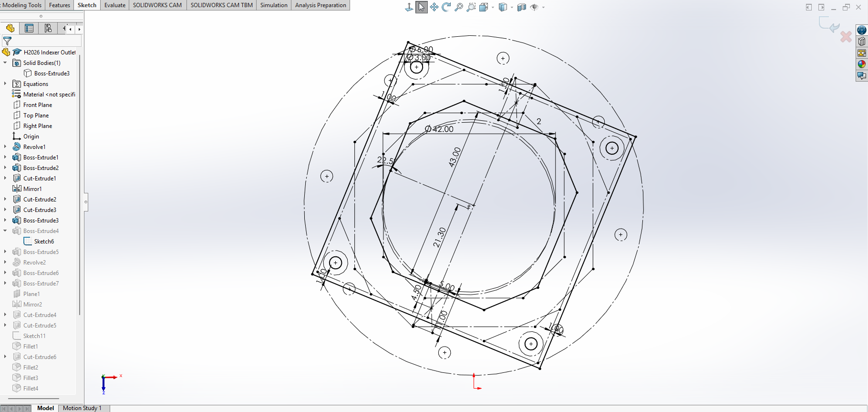
Task: Cancel the sketch with the red X
Action: tap(846, 37)
